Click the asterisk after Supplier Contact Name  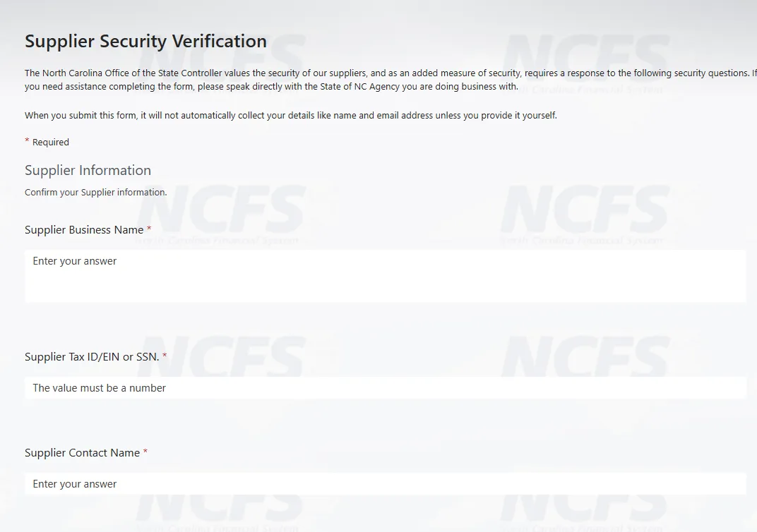click(145, 452)
